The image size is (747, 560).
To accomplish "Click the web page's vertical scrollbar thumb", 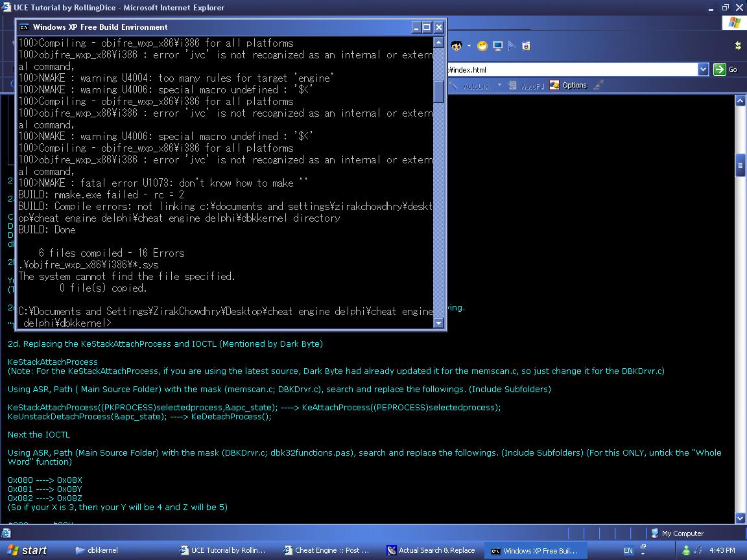I will pos(740,167).
